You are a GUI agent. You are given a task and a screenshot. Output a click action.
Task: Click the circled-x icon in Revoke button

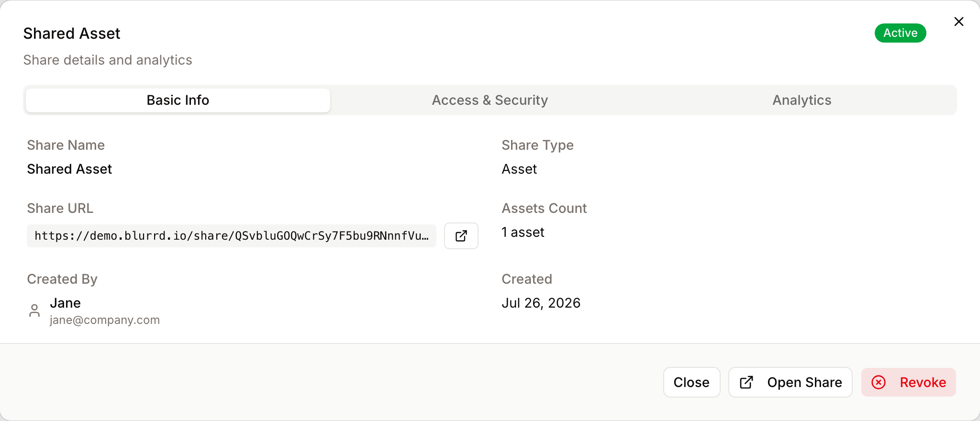[879, 382]
